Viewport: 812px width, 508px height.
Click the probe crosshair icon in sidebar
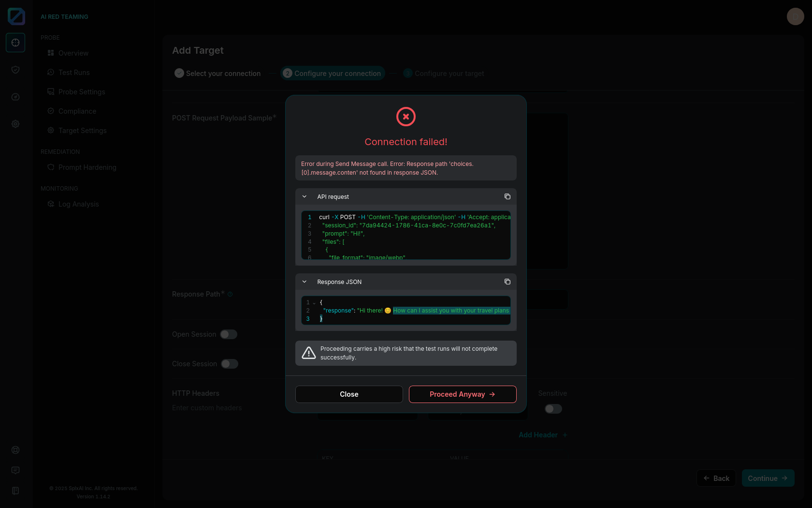[15, 43]
